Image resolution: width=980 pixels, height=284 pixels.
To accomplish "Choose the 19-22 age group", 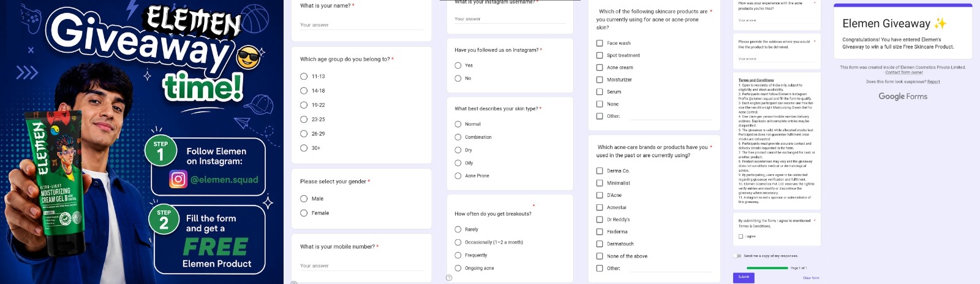I will point(304,105).
